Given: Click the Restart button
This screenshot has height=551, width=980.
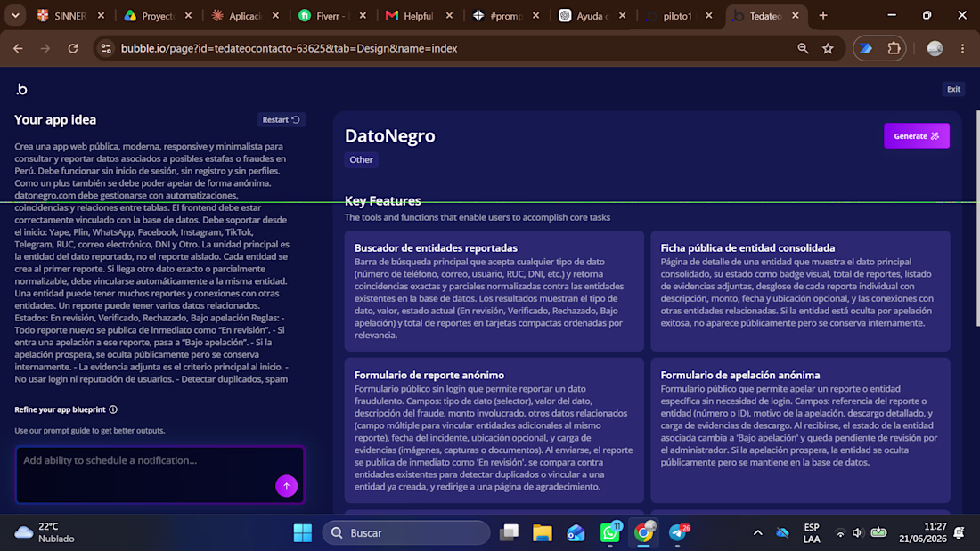Looking at the screenshot, I should tap(281, 119).
